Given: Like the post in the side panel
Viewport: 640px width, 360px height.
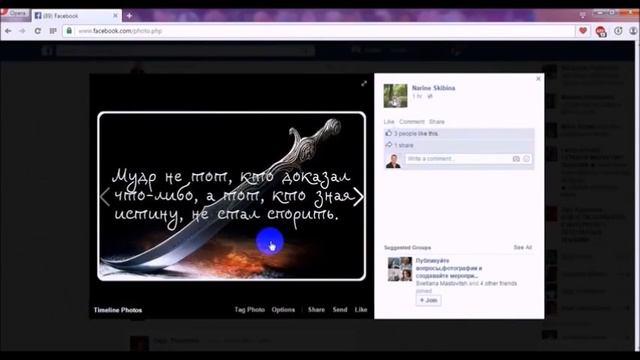Looking at the screenshot, I should tap(389, 122).
